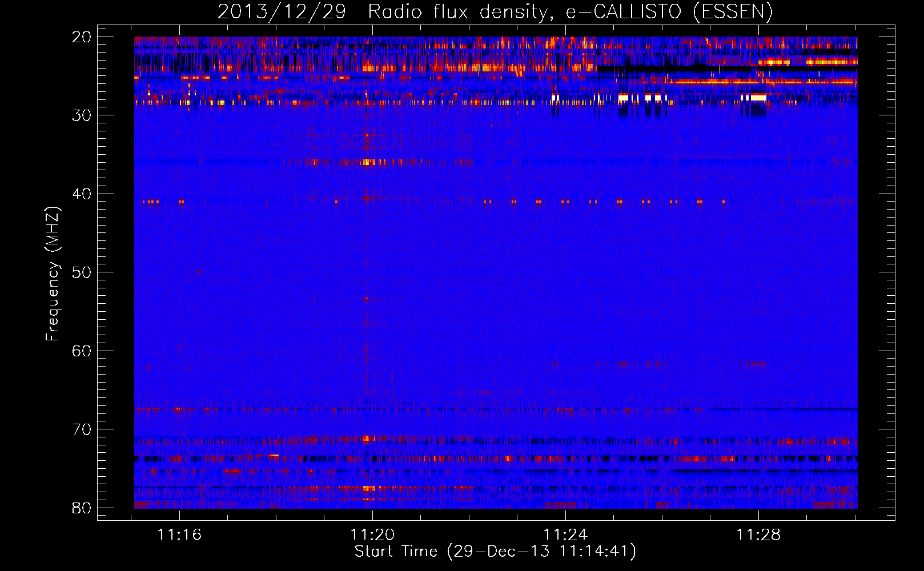Image resolution: width=924 pixels, height=571 pixels.
Task: Click the 50 frequency tick label
Action: click(82, 272)
